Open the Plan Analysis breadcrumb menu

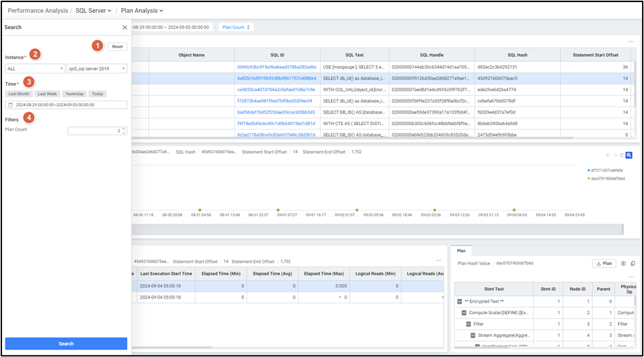tap(142, 11)
